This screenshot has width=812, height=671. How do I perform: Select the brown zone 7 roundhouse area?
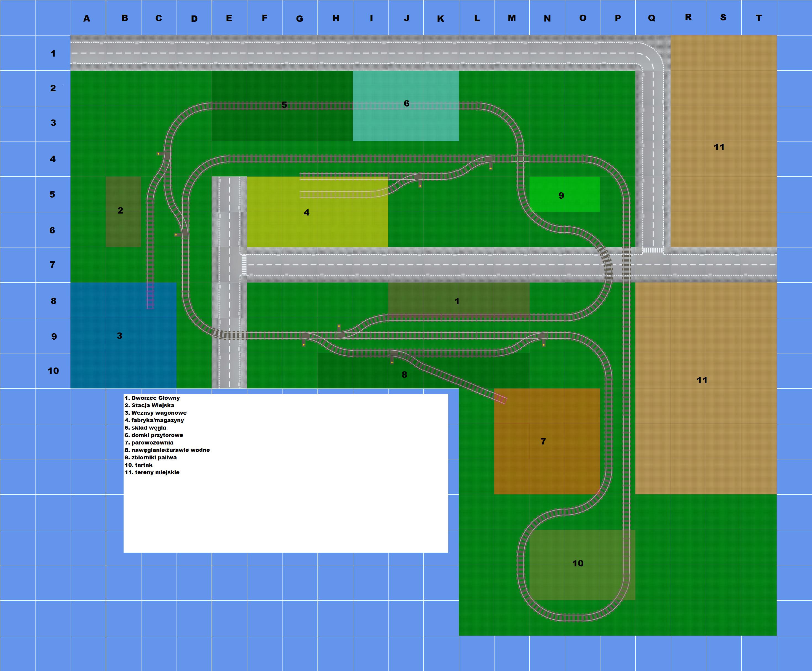point(547,441)
